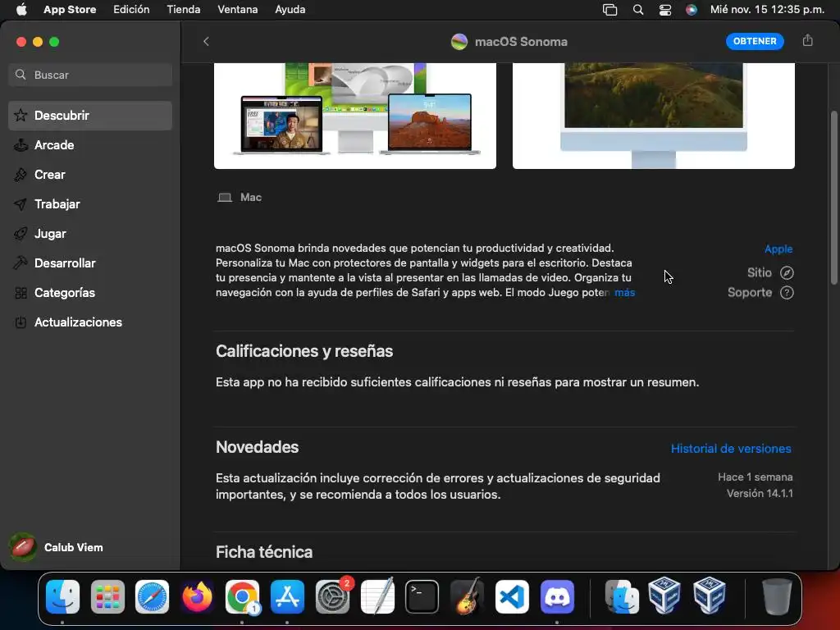
Task: Open the Edición menu
Action: click(131, 10)
